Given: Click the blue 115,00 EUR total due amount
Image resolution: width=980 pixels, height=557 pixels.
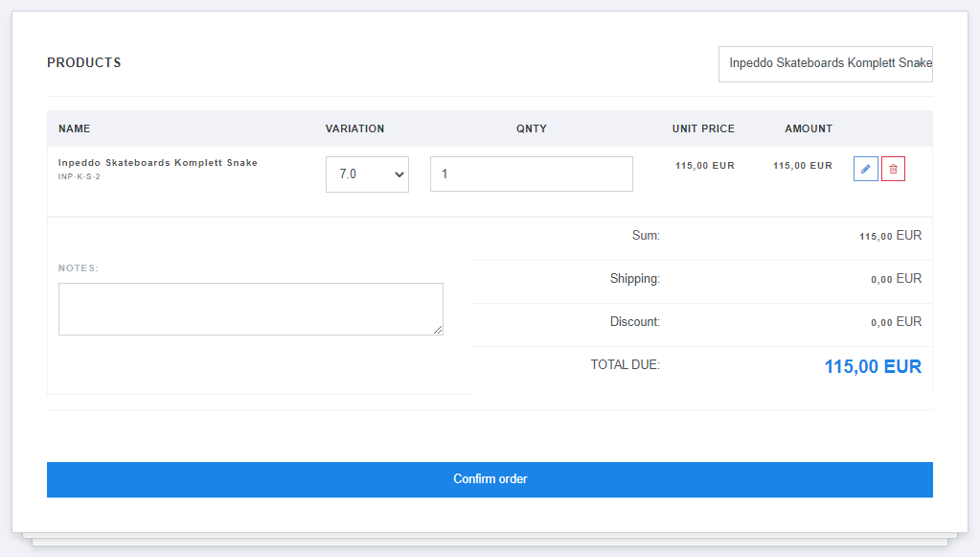Looking at the screenshot, I should coord(873,366).
